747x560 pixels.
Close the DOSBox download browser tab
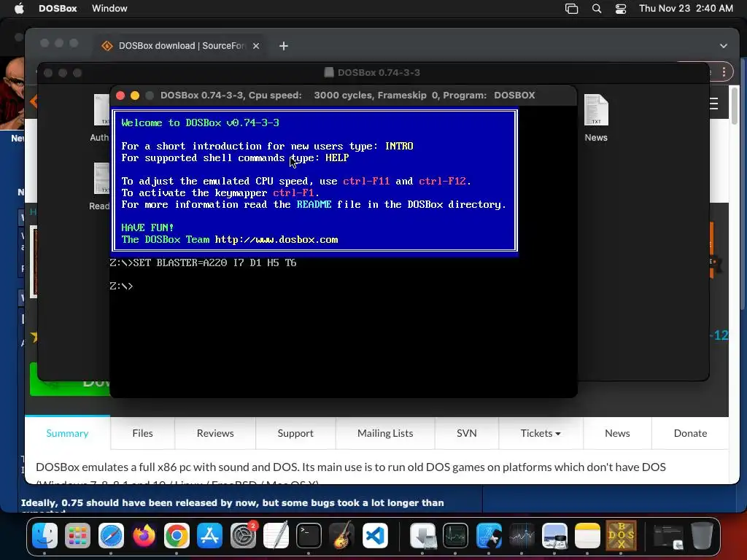click(256, 46)
